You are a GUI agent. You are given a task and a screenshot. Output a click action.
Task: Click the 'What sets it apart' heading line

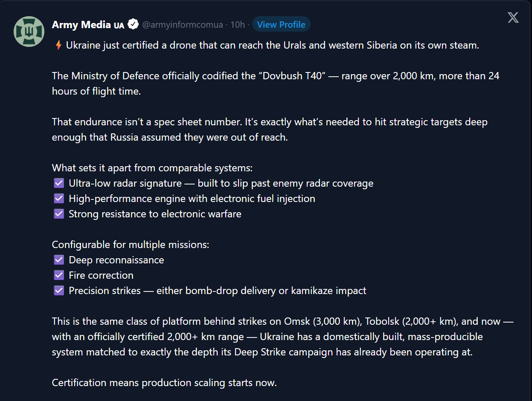point(152,168)
